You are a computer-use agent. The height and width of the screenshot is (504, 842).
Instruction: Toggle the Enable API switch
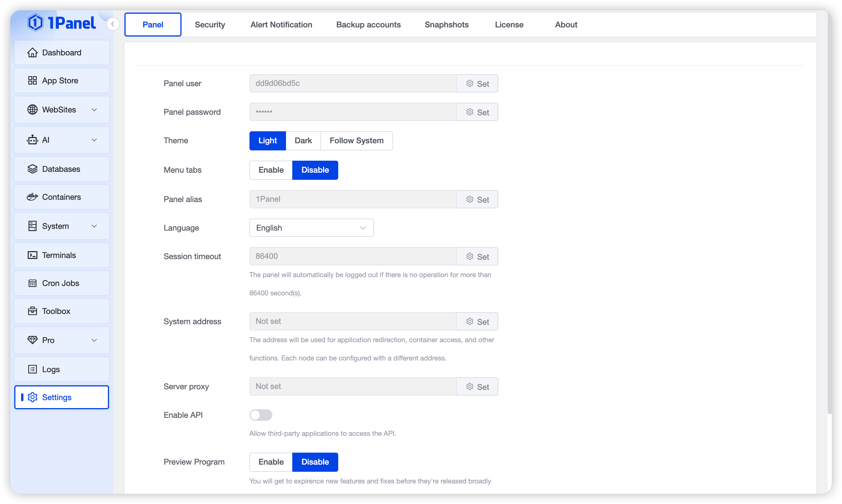[261, 415]
